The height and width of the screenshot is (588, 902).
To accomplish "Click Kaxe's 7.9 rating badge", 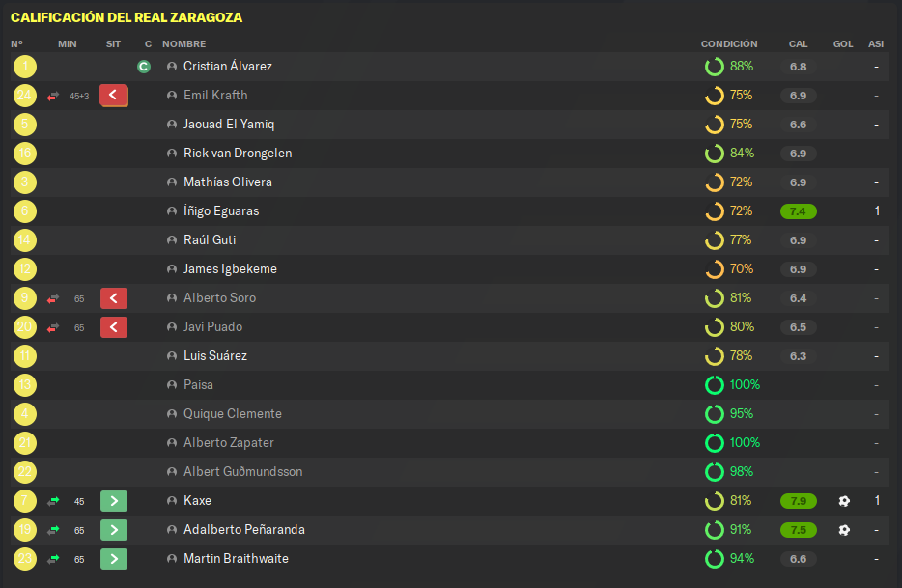I will click(798, 501).
